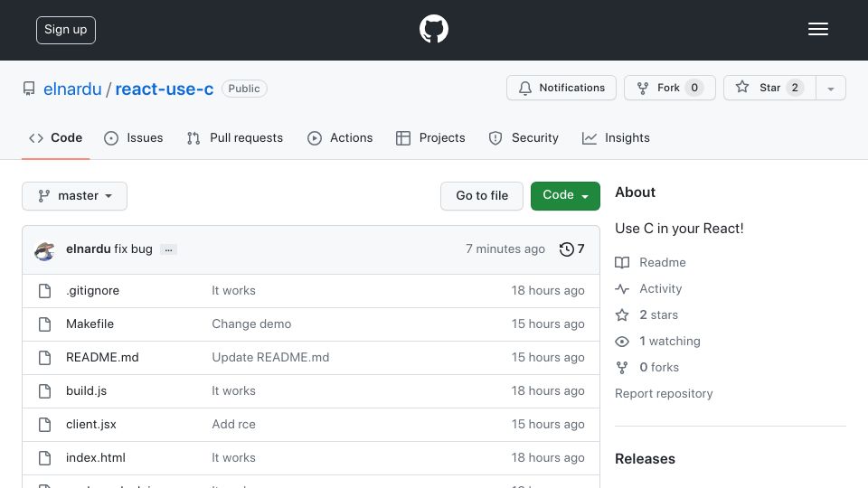This screenshot has height=488, width=868.
Task: Open the README.md file
Action: click(102, 358)
